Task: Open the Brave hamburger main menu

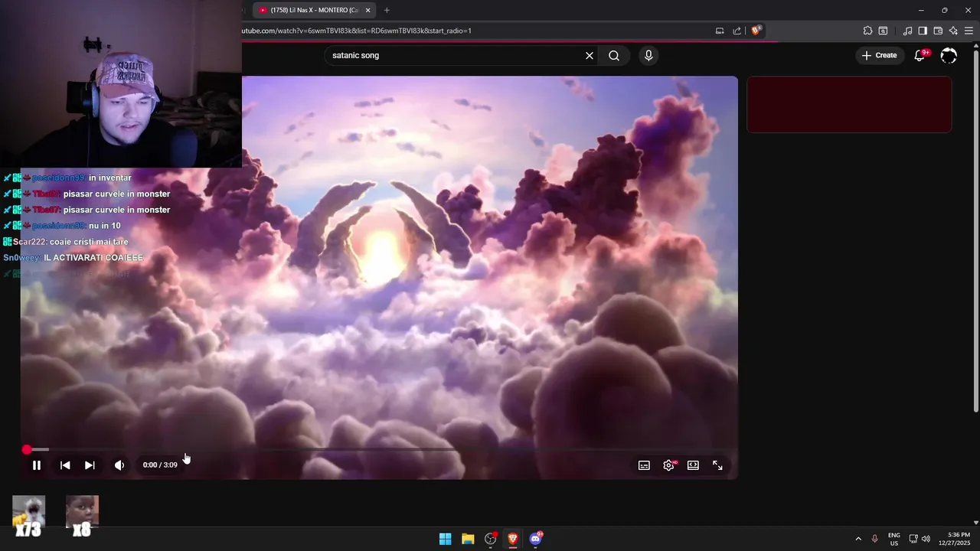Action: (x=969, y=31)
